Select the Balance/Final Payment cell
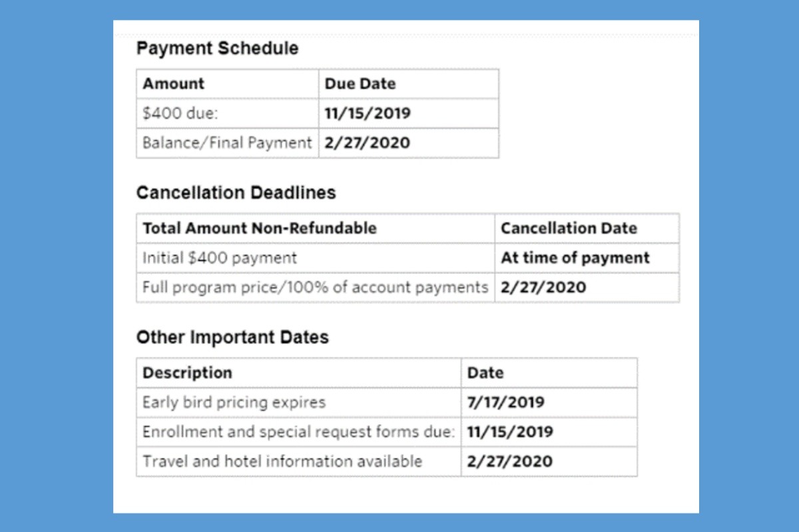The width and height of the screenshot is (799, 532). (227, 142)
